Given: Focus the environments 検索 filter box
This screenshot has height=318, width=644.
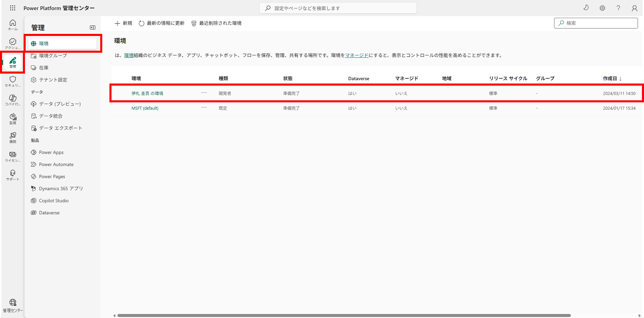Looking at the screenshot, I should coord(596,23).
